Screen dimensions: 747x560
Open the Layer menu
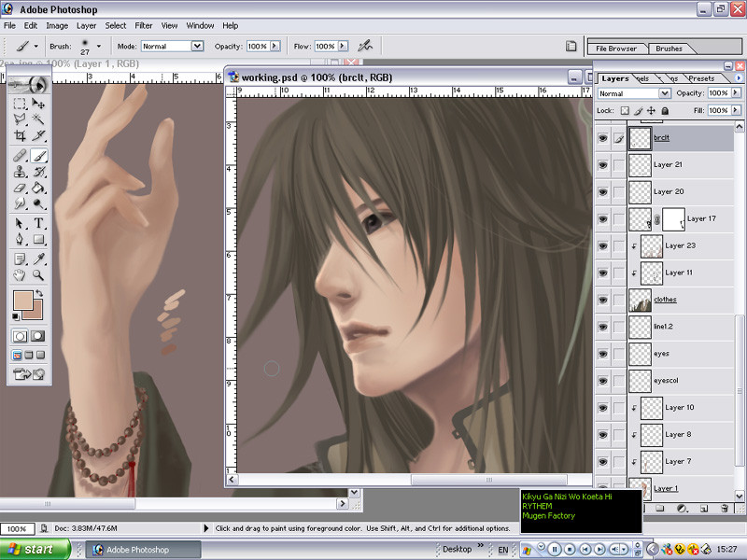86,26
